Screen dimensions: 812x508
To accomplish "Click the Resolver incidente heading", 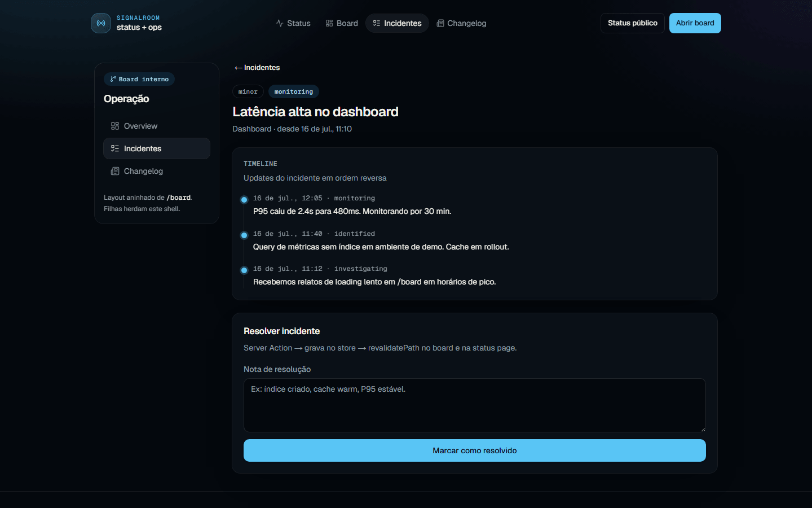I will (x=282, y=331).
